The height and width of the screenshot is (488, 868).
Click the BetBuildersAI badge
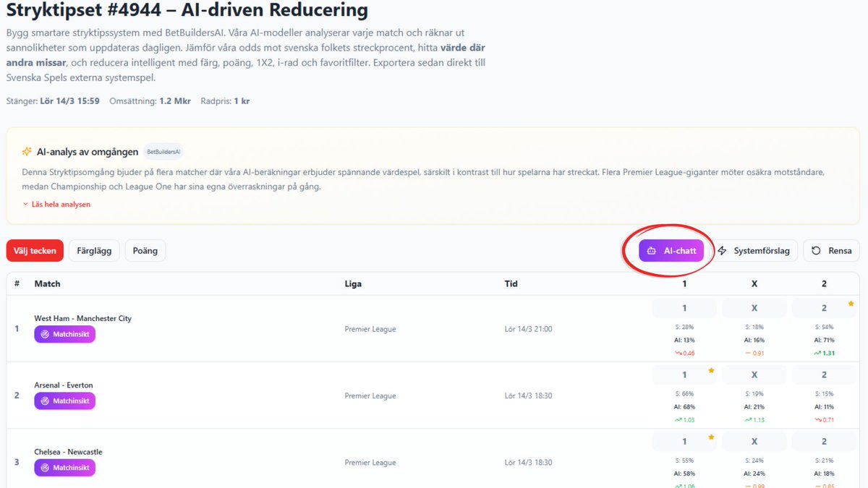tap(163, 152)
